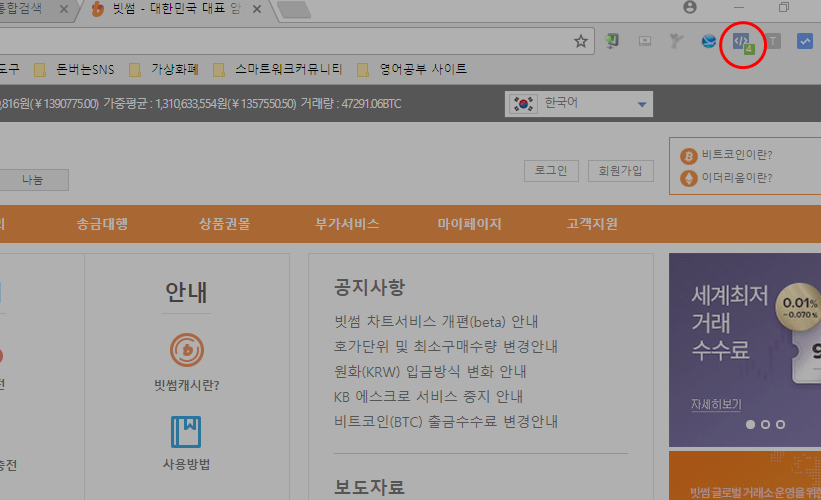Click the 공지사항 heading
Viewport: 821px width, 500px height.
click(x=370, y=287)
